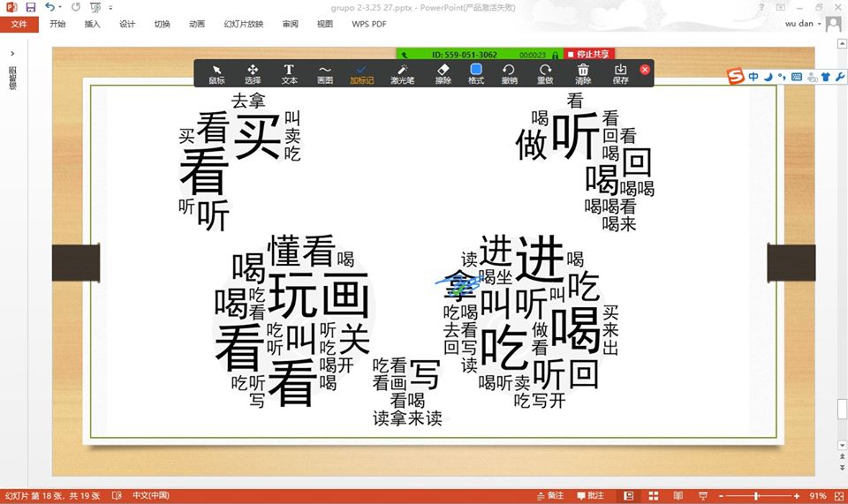
Task: Toggle Sogou punctuation mode icon
Action: coord(782,77)
